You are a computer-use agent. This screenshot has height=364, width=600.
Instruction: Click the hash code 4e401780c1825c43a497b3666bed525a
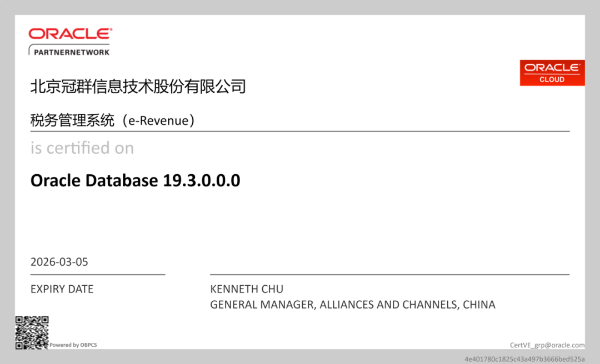pyautogui.click(x=524, y=359)
